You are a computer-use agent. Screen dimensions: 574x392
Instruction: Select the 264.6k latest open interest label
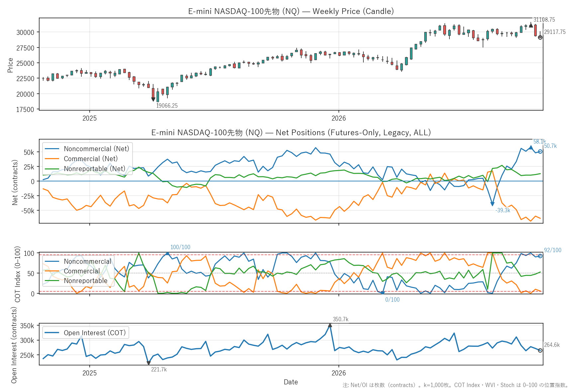[552, 345]
